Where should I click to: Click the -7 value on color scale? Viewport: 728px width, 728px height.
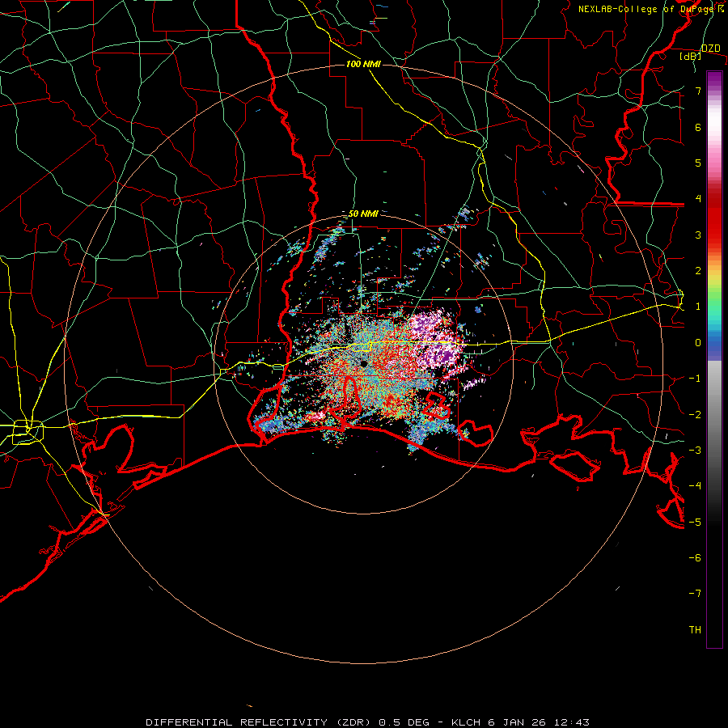pos(695,594)
